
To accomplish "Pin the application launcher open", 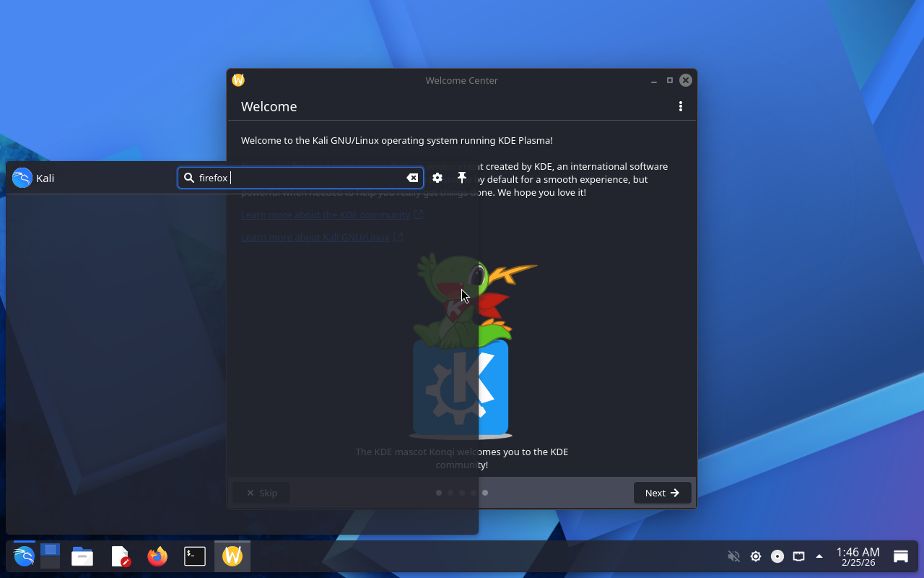I will tap(462, 178).
